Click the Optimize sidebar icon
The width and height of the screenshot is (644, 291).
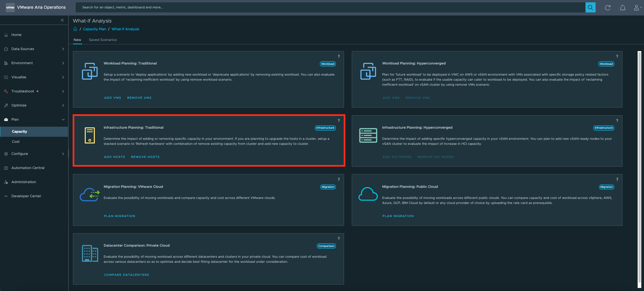[6, 106]
